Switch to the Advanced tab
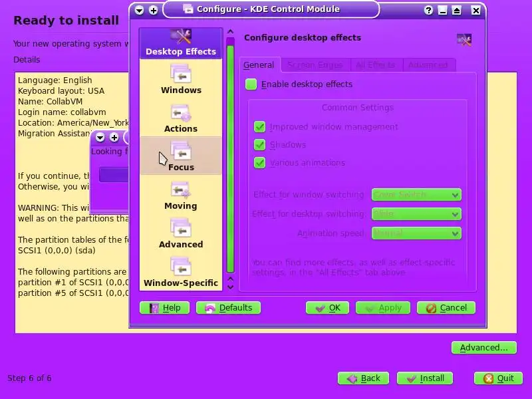The width and height of the screenshot is (532, 399). [x=428, y=65]
